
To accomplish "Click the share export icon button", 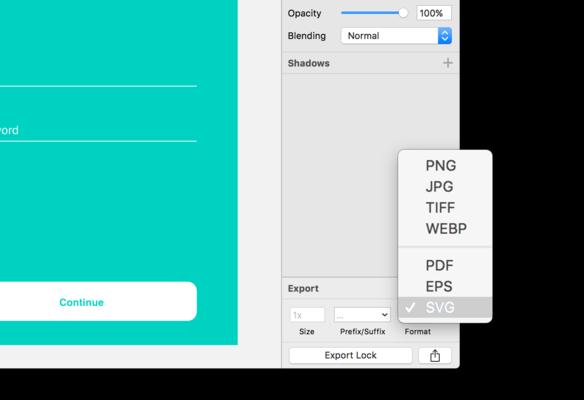I will [435, 355].
